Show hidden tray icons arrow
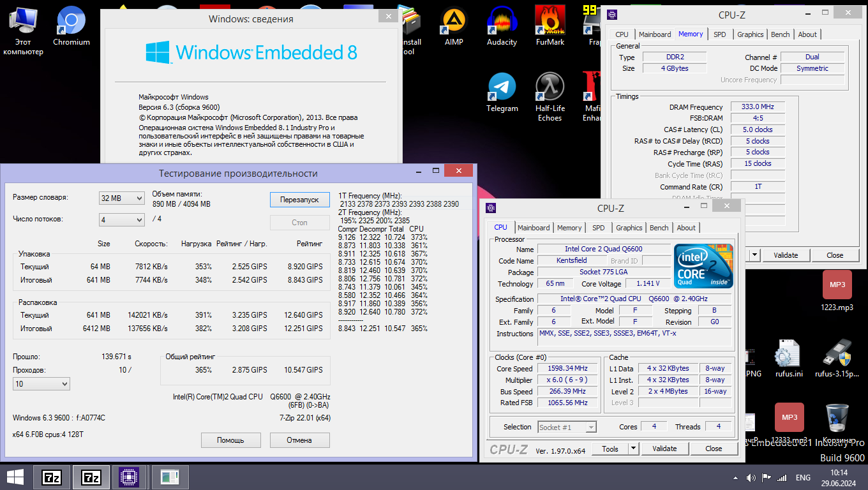Screen dimensions: 868x490 pyautogui.click(x=735, y=477)
